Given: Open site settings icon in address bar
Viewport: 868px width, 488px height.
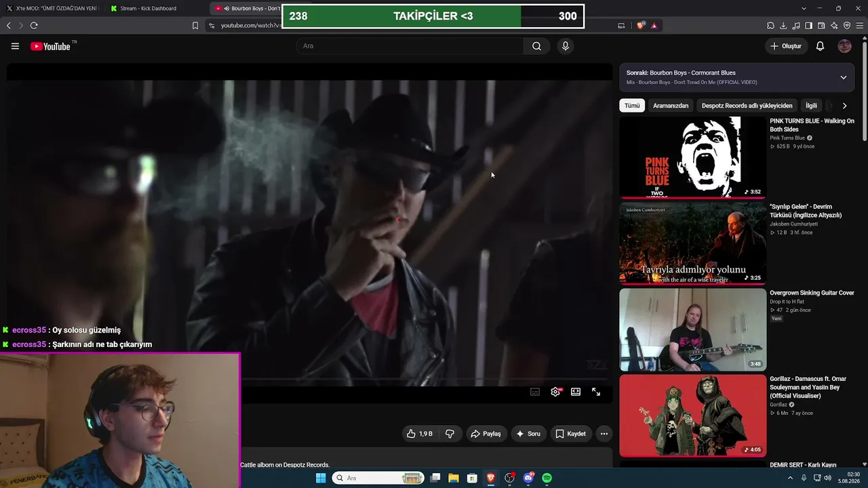Looking at the screenshot, I should 212,26.
